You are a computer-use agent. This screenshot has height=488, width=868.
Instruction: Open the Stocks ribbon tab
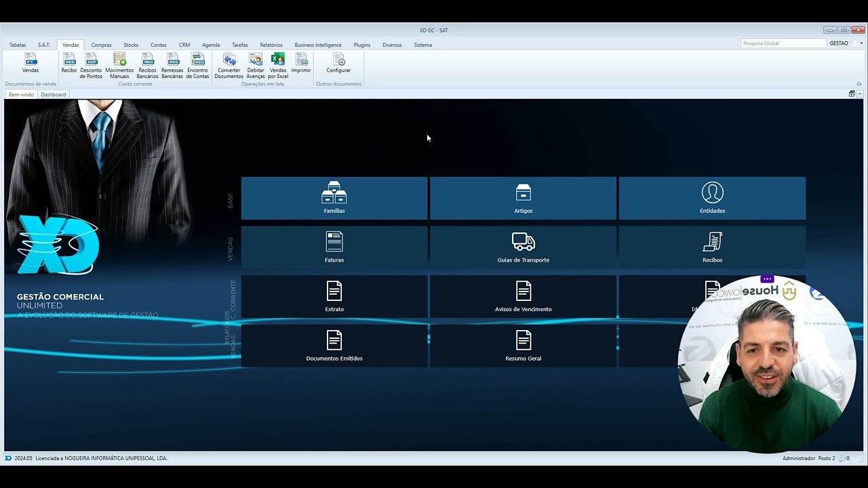(131, 45)
